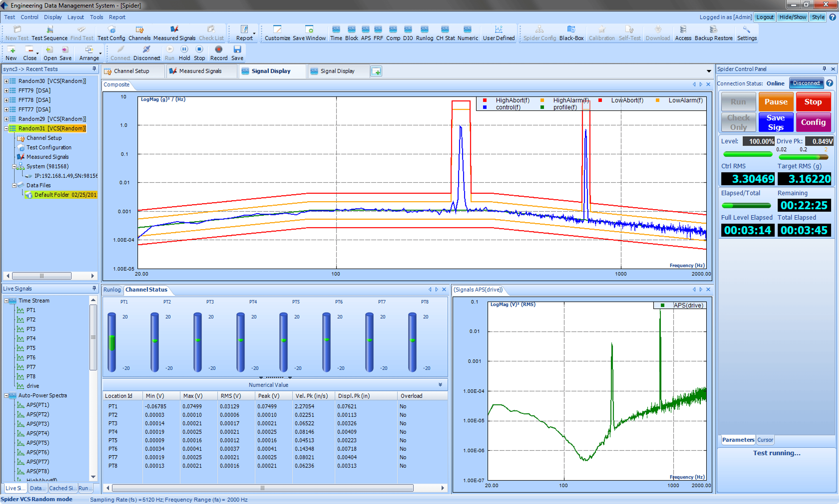Toggle pin on Recent Tests panel

pyautogui.click(x=94, y=69)
